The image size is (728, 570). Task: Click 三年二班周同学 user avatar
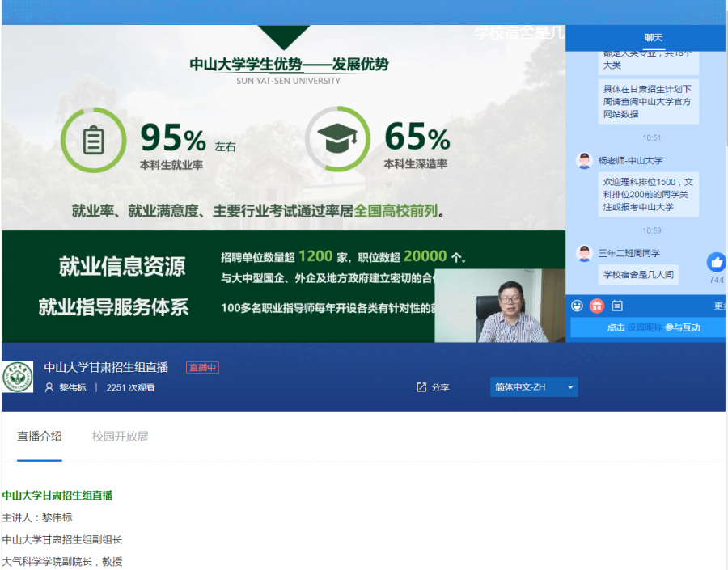584,253
